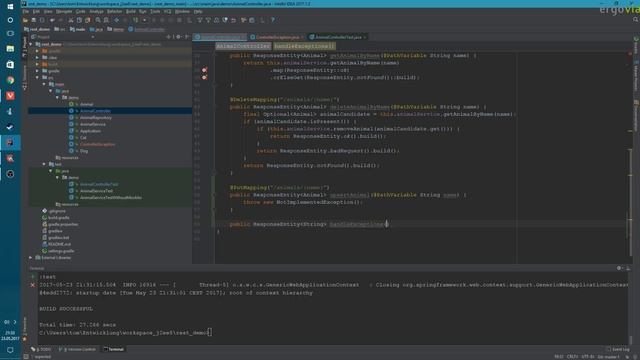
Task: Open the Build menu
Action: pyautogui.click(x=131, y=11)
